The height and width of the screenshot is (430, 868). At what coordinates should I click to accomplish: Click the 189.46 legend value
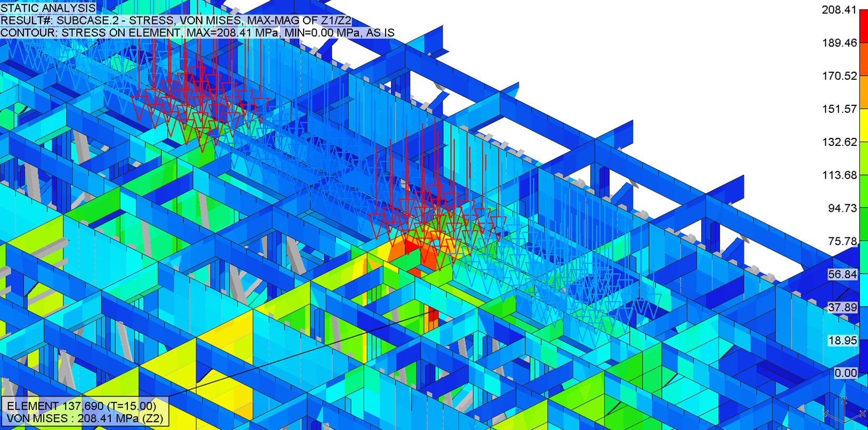click(x=839, y=43)
